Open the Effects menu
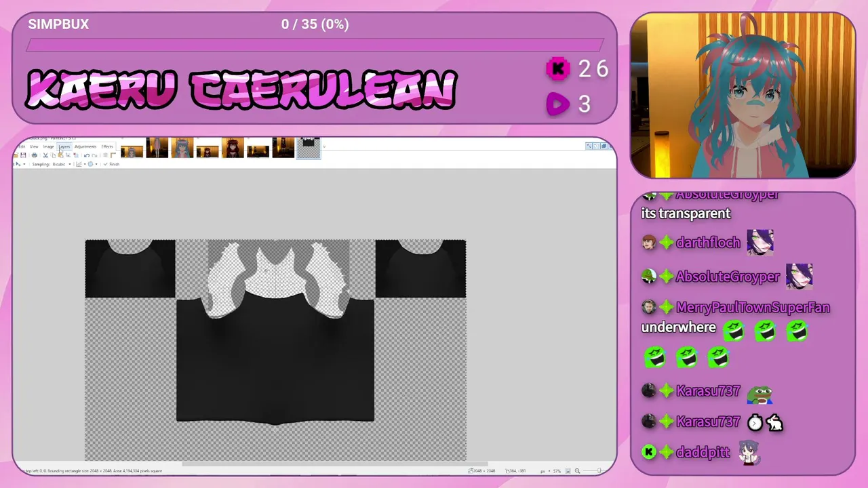 (x=107, y=146)
